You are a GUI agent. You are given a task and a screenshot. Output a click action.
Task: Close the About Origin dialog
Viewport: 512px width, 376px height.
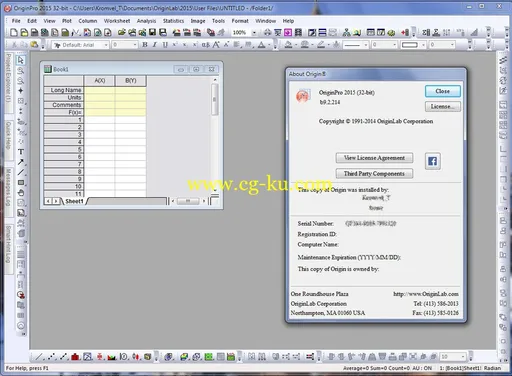click(443, 91)
